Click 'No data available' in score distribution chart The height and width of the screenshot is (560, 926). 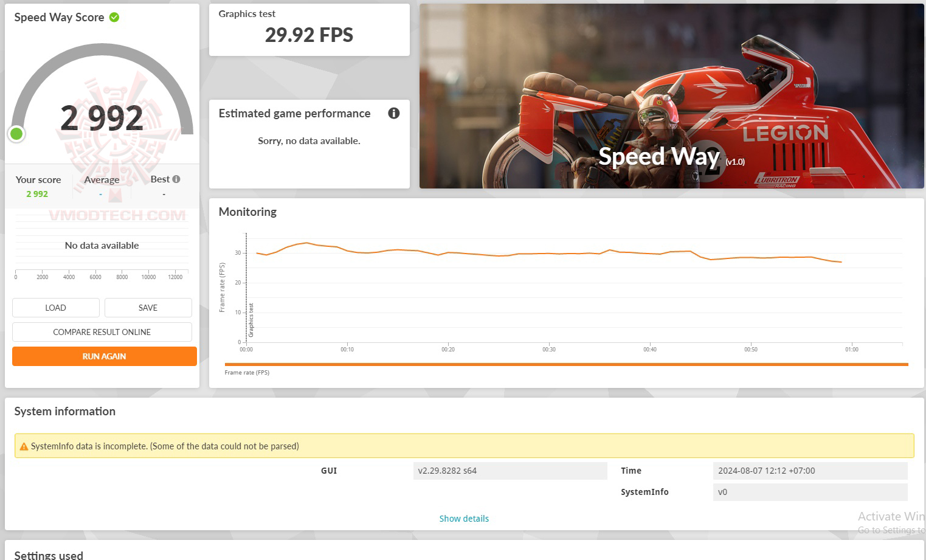102,246
